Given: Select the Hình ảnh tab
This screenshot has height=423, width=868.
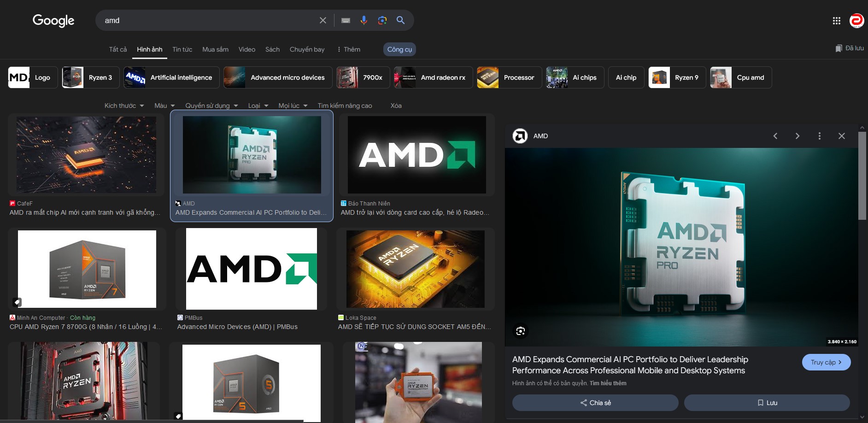Looking at the screenshot, I should [x=149, y=49].
